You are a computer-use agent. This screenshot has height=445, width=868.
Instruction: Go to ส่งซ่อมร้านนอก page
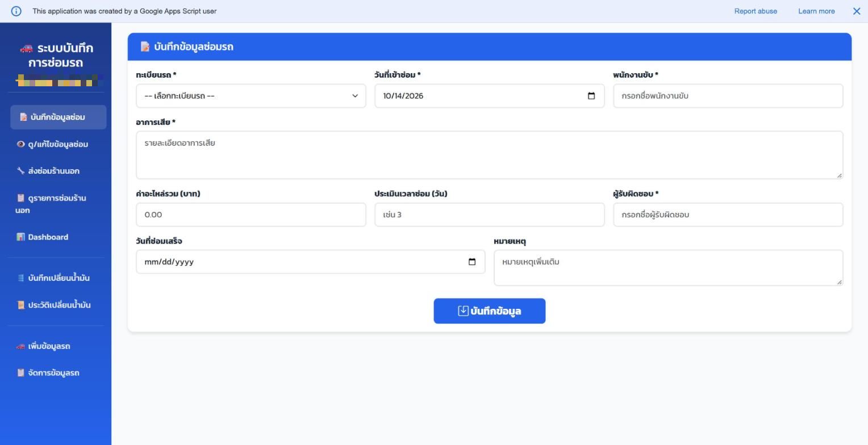tap(58, 171)
